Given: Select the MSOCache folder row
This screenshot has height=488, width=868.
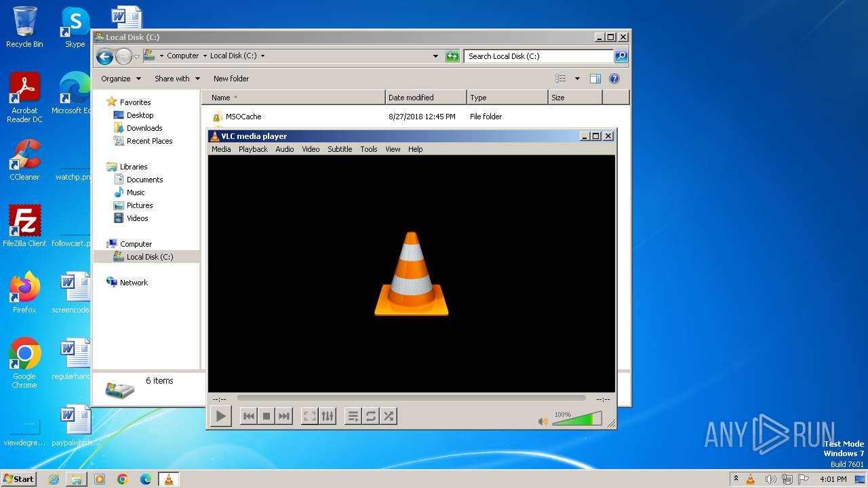Looking at the screenshot, I should click(x=415, y=117).
